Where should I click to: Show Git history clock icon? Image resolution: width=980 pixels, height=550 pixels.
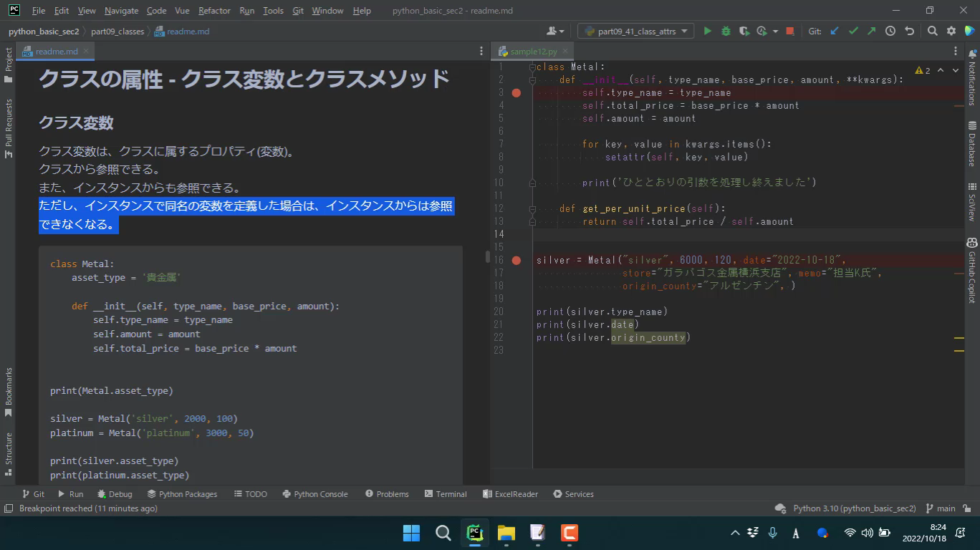tap(890, 32)
